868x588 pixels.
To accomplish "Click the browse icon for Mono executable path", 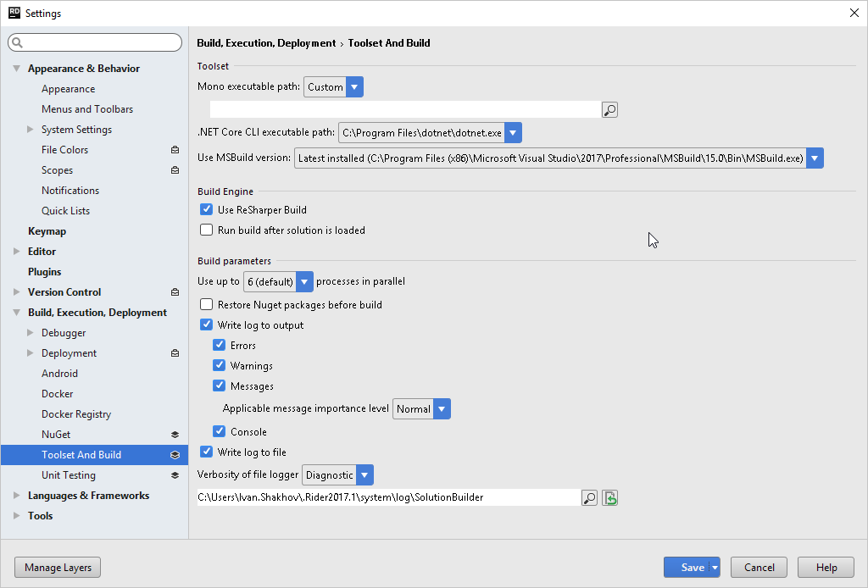I will [609, 109].
